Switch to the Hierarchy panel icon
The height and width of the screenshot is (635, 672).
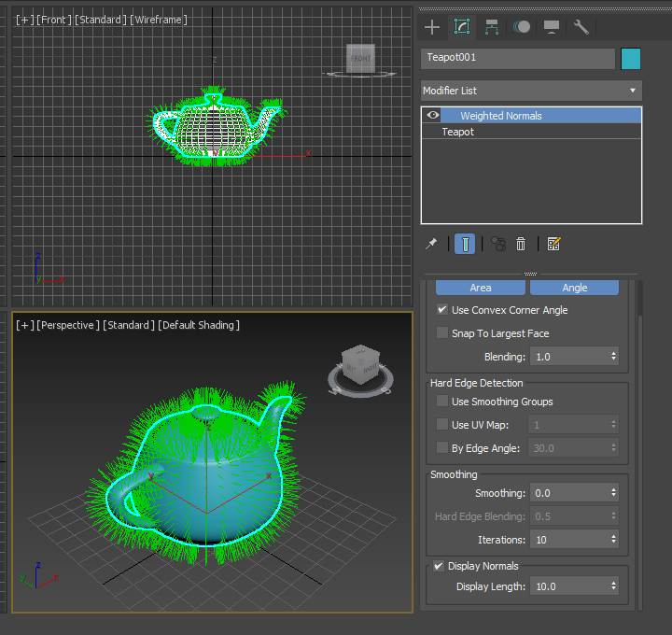tap(491, 27)
